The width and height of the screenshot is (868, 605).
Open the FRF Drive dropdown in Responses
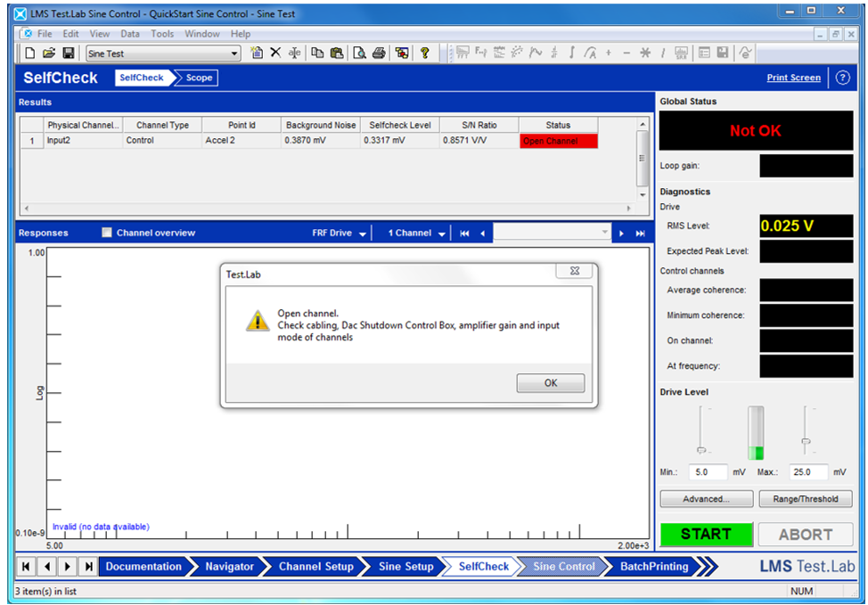coord(362,233)
